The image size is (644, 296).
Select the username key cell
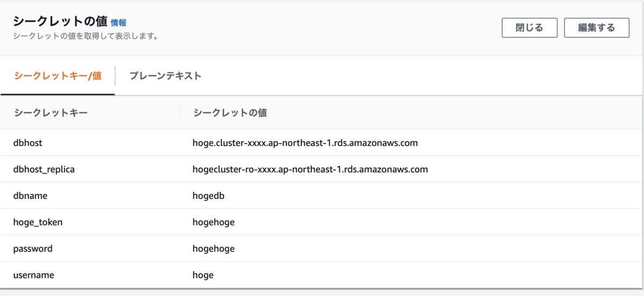(34, 275)
